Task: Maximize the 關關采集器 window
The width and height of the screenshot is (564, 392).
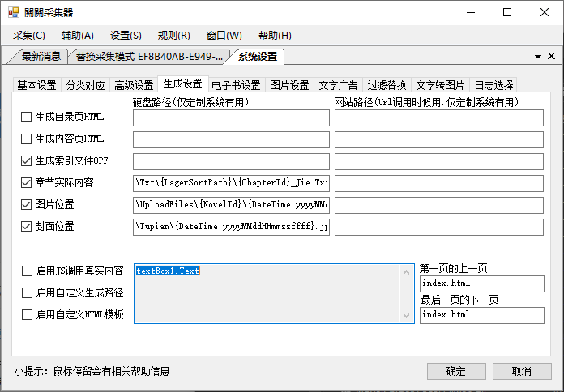Action: (x=507, y=12)
